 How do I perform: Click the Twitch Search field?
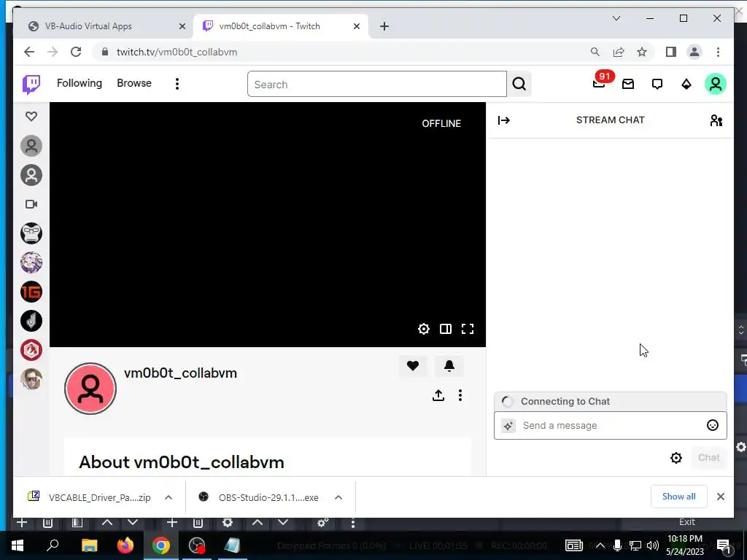[377, 85]
